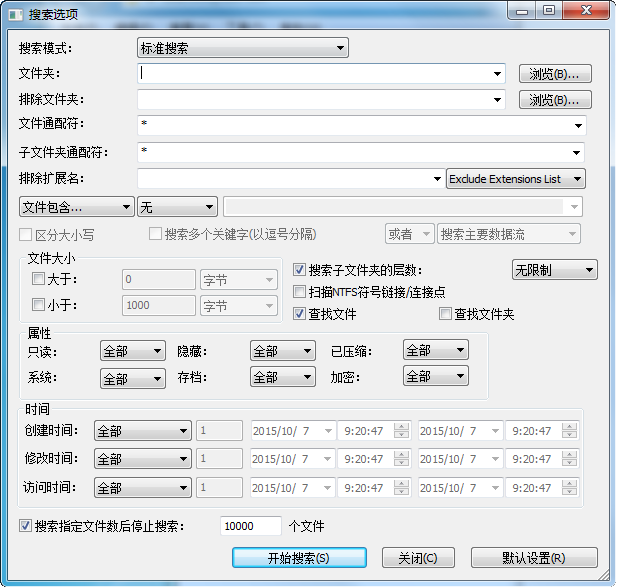Click the file count field showing 10000

[250, 526]
